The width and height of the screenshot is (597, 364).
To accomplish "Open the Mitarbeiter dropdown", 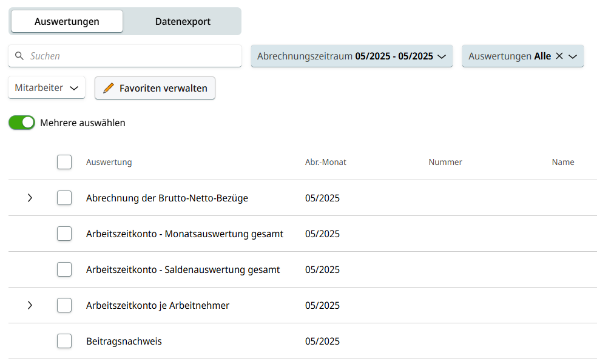I will pos(47,88).
